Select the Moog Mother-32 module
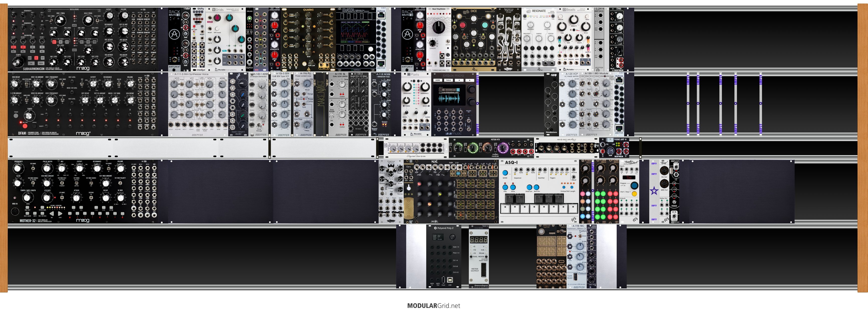Image resolution: width=868 pixels, height=311 pixels. (83, 192)
